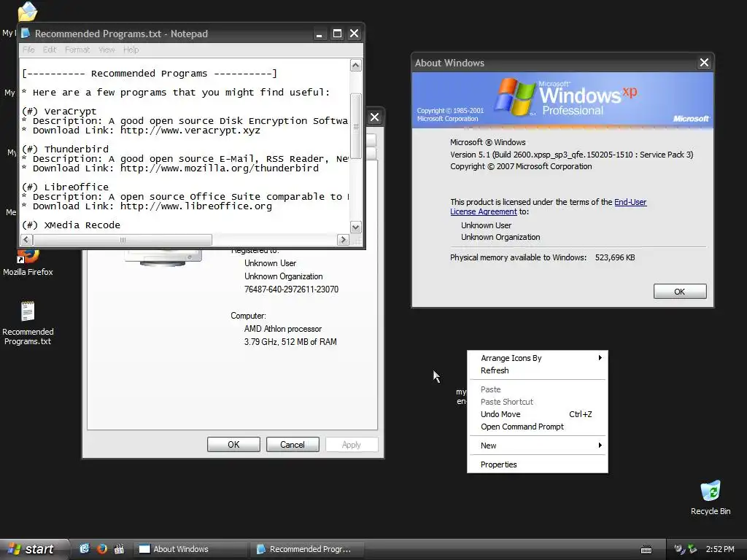Click the (#) Thunderbird heading line
The image size is (747, 560).
65,149
